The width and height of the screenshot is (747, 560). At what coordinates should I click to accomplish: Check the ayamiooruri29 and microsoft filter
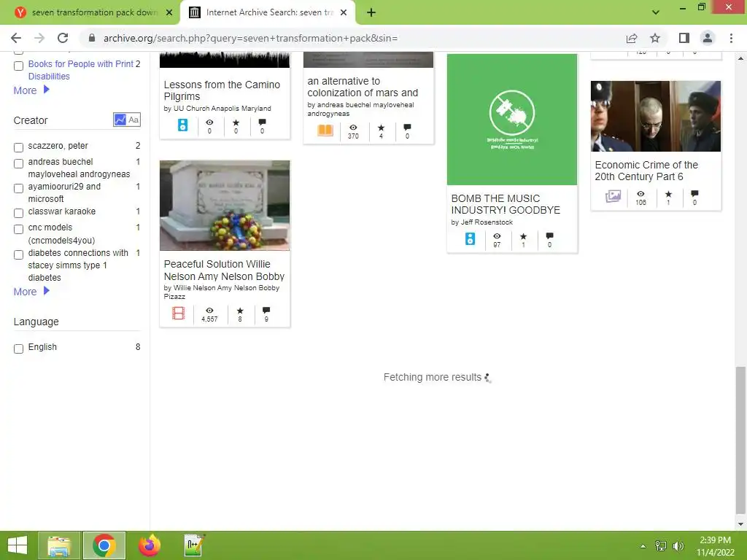point(18,188)
